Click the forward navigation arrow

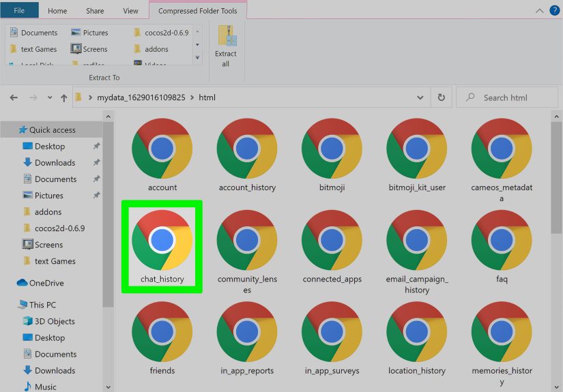tap(33, 97)
